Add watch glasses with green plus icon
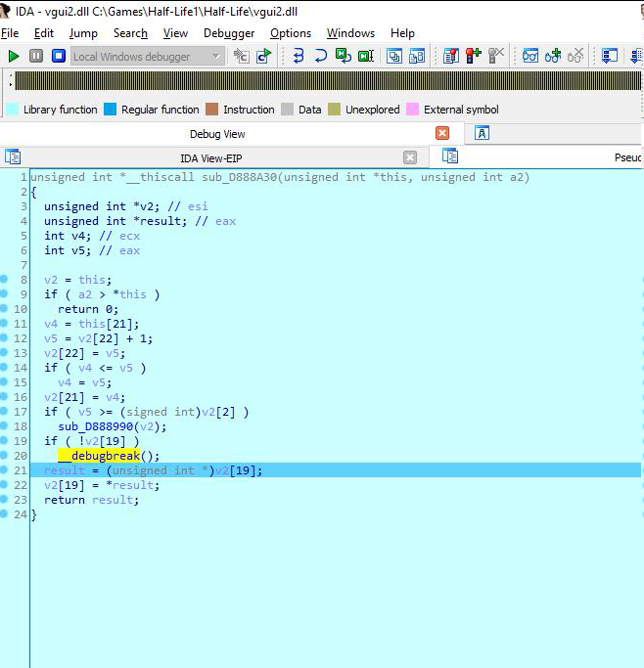This screenshot has width=644, height=668. [553, 56]
